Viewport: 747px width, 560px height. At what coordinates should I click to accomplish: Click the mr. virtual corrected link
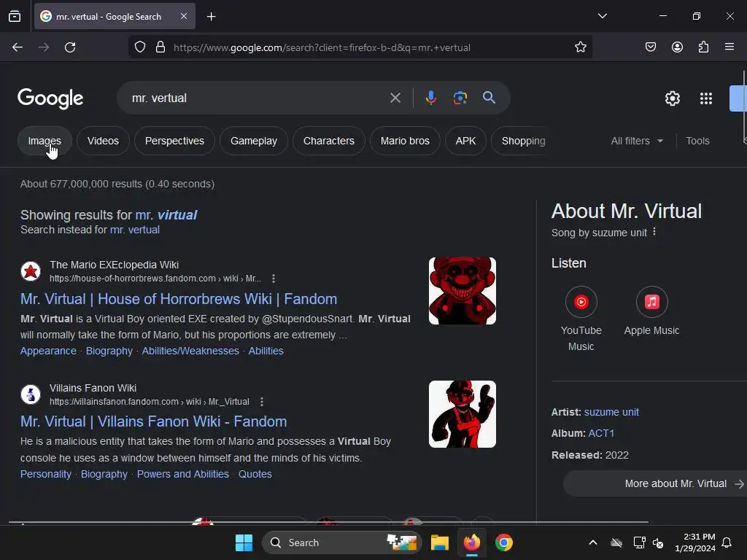(x=166, y=215)
